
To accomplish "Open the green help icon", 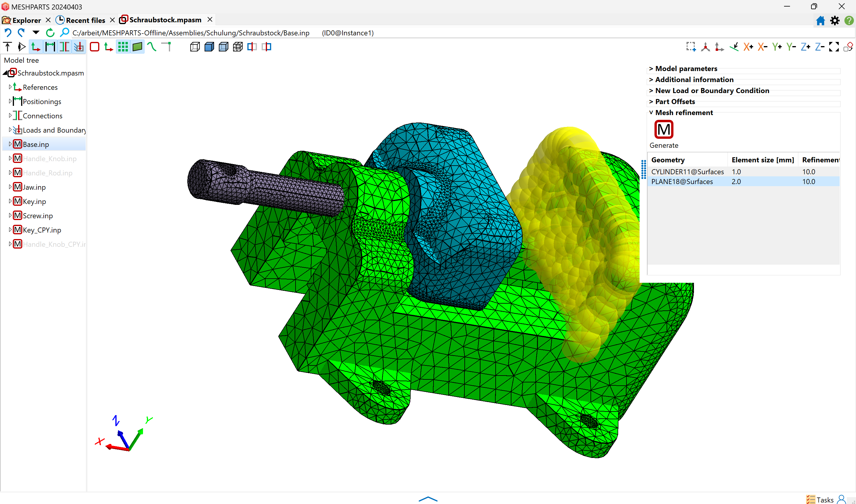I will coord(849,21).
